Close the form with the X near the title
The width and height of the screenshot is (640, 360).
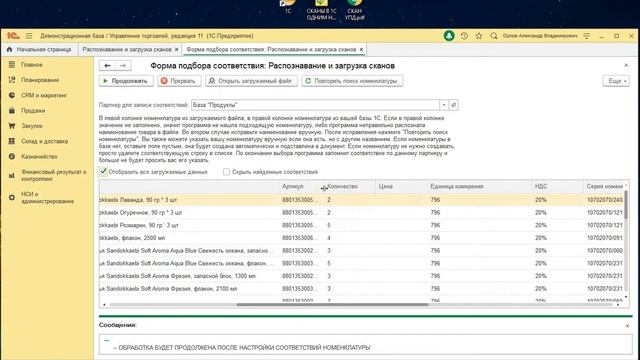click(626, 65)
